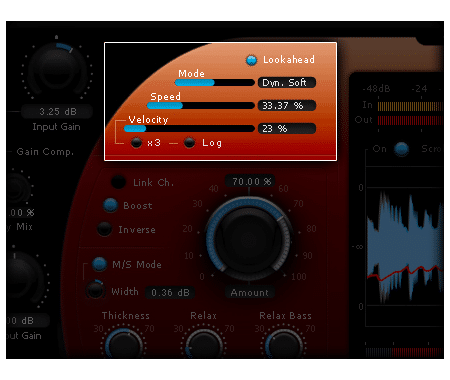This screenshot has height=380, width=450.
Task: Select the 70.00 % amount value field
Action: tap(250, 181)
